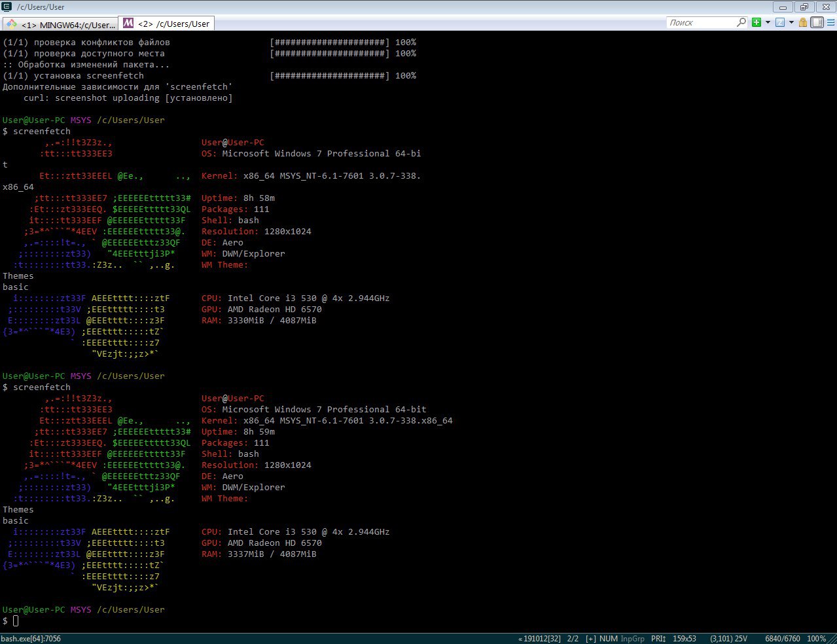Click 'curl: screenshot uploading [установлено]' line

[x=128, y=98]
